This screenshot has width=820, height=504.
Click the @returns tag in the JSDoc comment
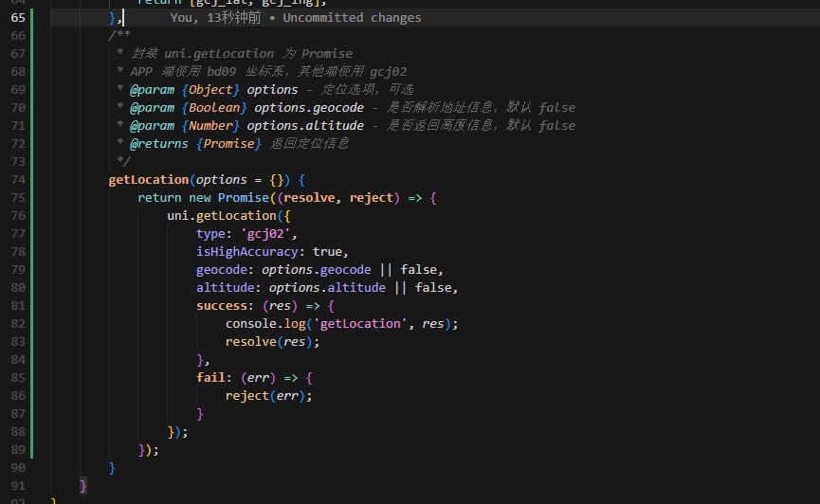coord(156,143)
